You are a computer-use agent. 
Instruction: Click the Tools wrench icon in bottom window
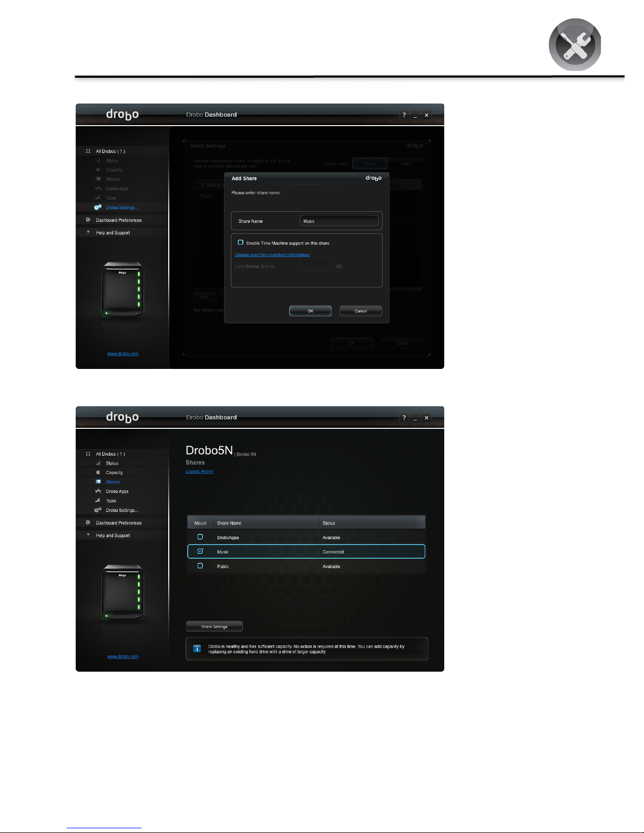click(x=98, y=501)
